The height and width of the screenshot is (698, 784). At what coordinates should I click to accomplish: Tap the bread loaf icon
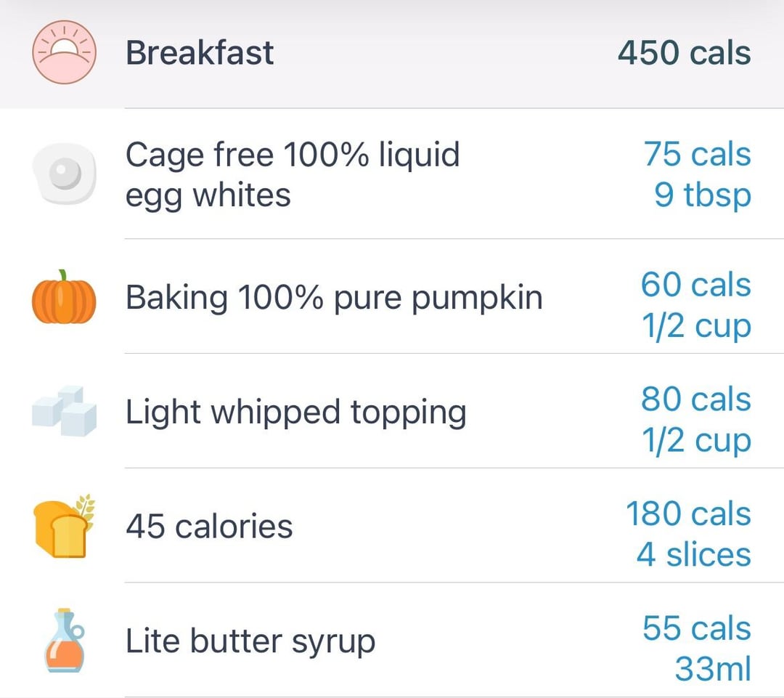(x=64, y=526)
